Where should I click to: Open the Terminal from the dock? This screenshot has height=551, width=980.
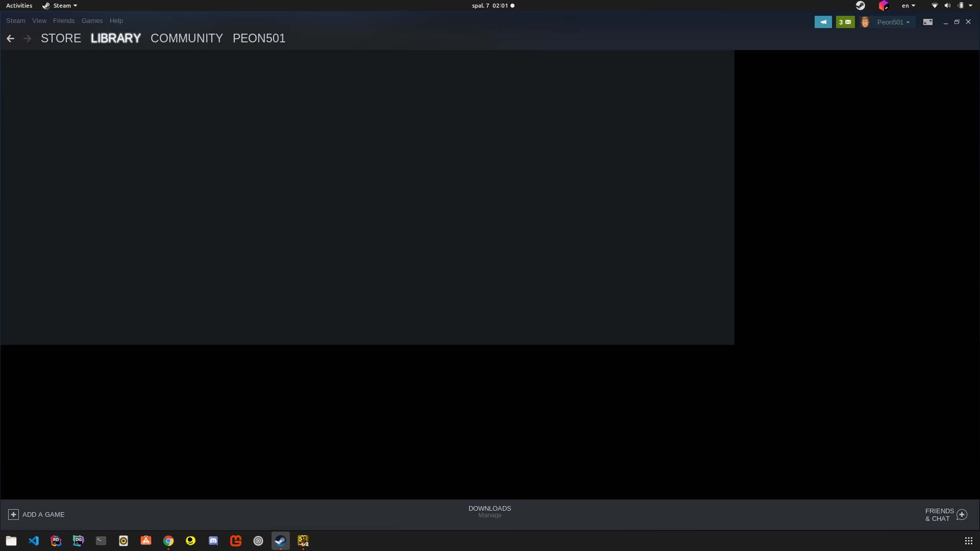(101, 540)
